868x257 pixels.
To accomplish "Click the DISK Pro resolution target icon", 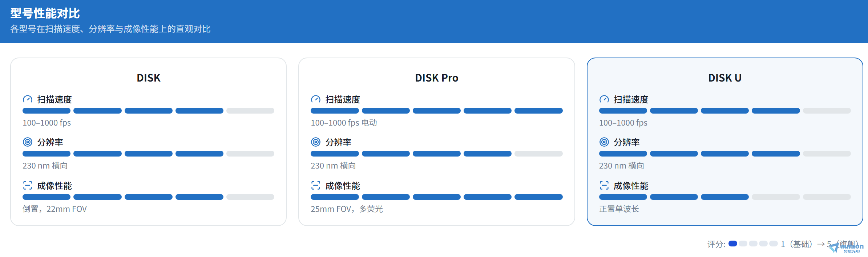I will click(316, 142).
